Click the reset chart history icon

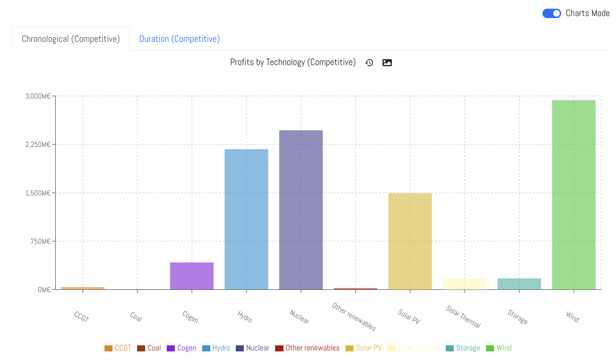[369, 63]
